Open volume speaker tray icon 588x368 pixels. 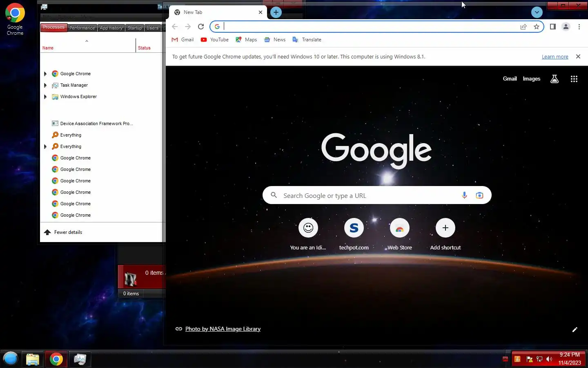pyautogui.click(x=549, y=359)
